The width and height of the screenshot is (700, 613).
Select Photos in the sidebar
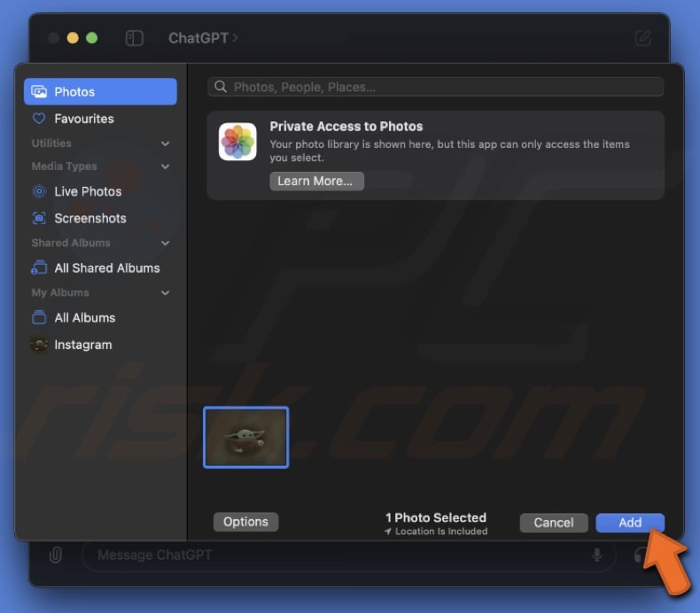click(x=100, y=91)
